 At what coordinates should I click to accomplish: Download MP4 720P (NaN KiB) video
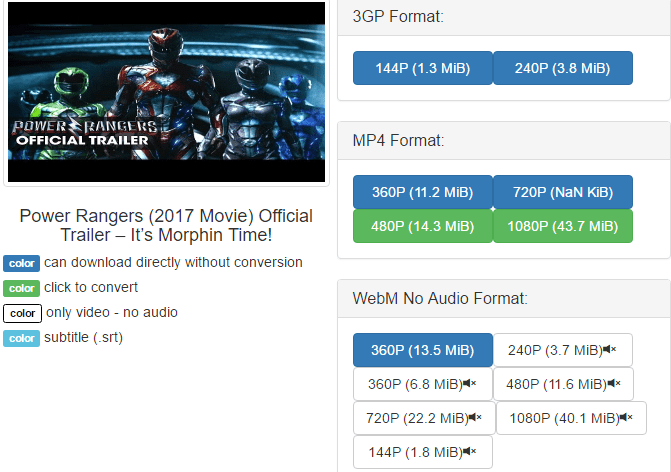click(x=563, y=192)
